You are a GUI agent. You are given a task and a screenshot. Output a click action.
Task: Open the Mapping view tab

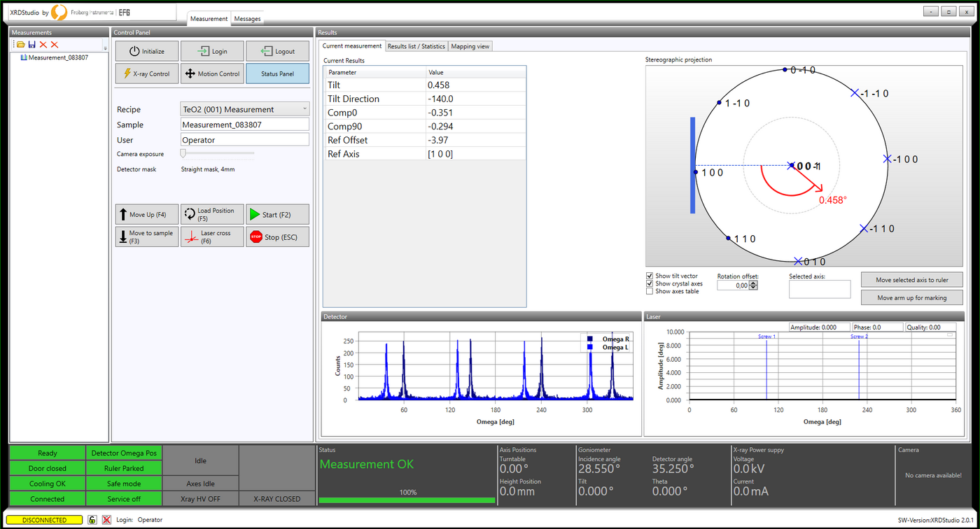470,46
